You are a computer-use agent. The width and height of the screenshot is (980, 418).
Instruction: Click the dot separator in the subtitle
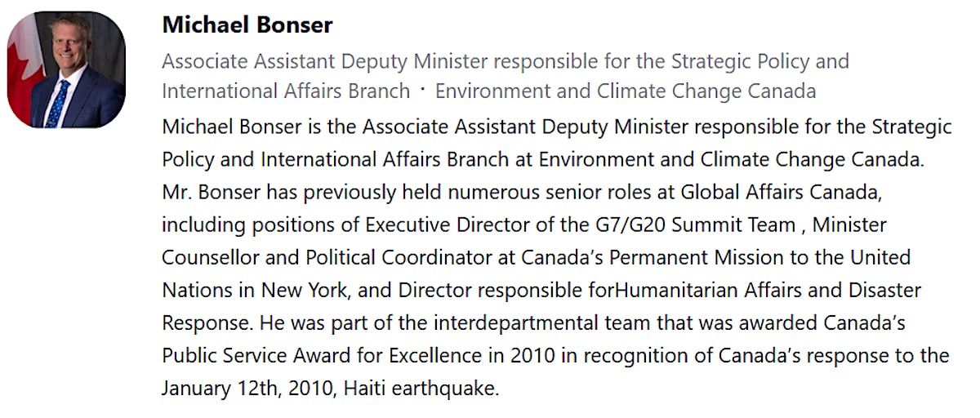click(422, 91)
